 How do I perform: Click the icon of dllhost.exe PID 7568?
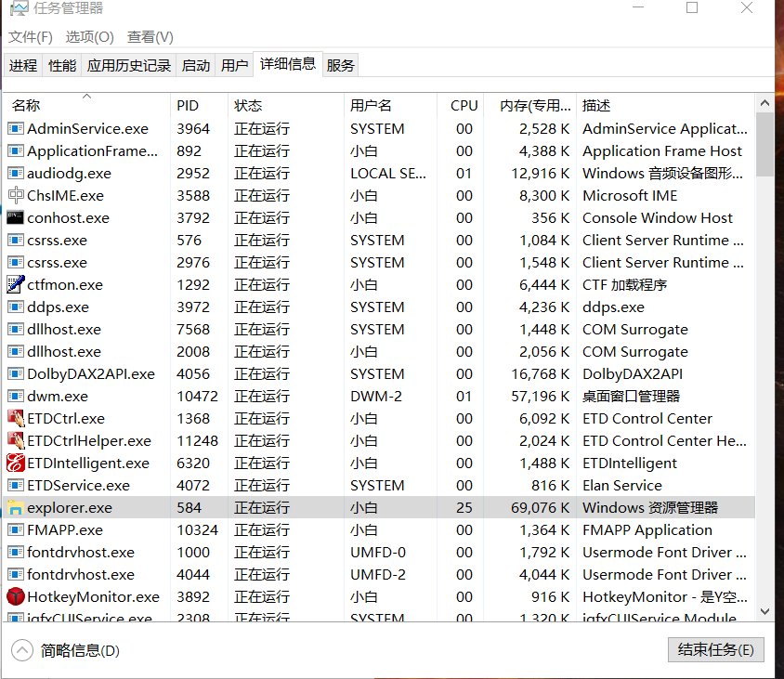16,330
